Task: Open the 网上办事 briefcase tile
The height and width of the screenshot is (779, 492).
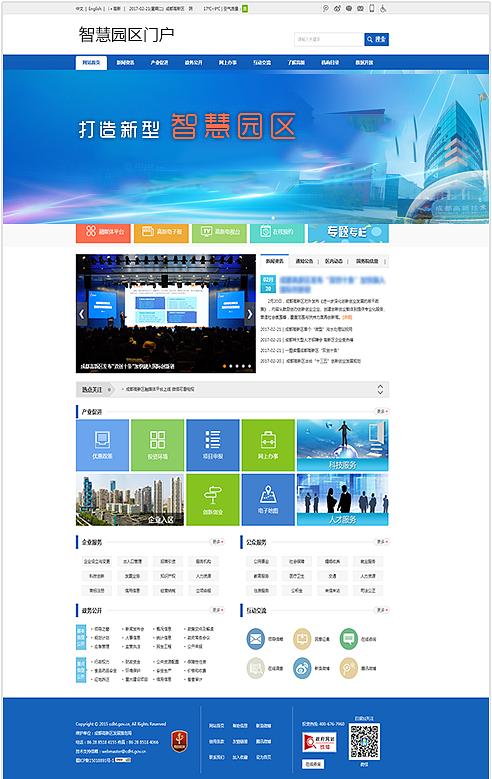Action: 268,445
